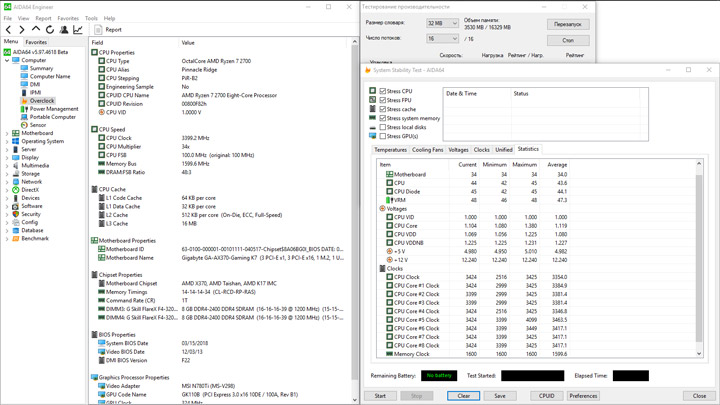Click the Save button

tap(500, 396)
